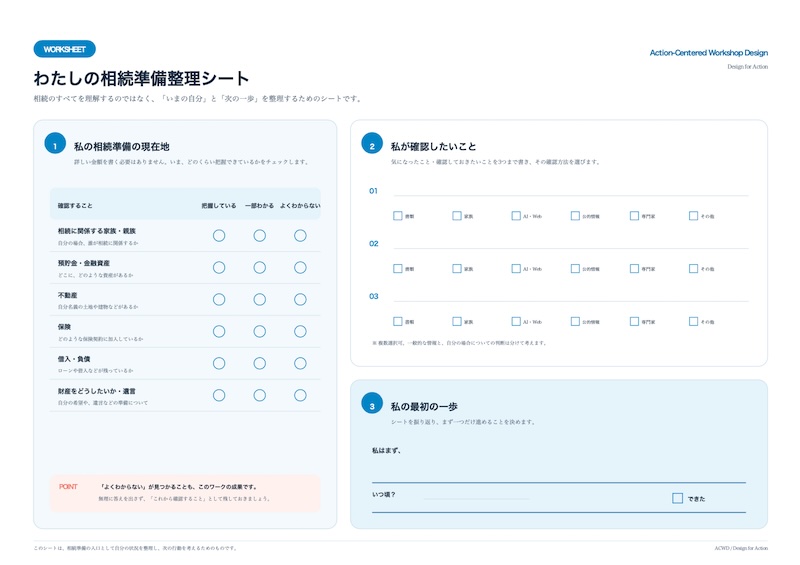
Task: Select よくわからない for 財産をどうしたいか・遺言
Action: (x=300, y=395)
